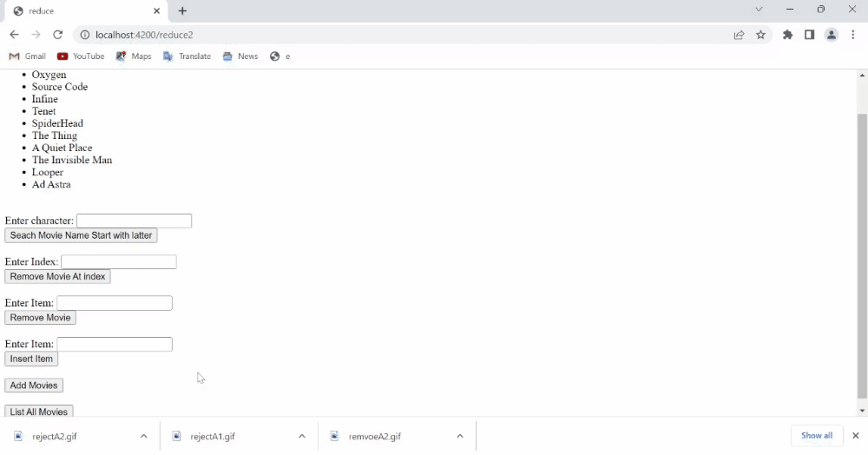Screen dimensions: 868x455
Task: Open Maps bookmark
Action: [x=134, y=56]
